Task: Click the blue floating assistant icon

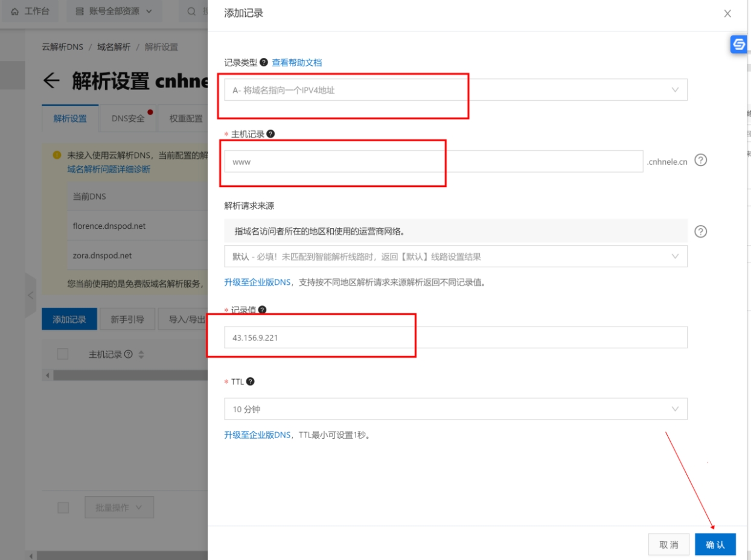Action: click(739, 44)
